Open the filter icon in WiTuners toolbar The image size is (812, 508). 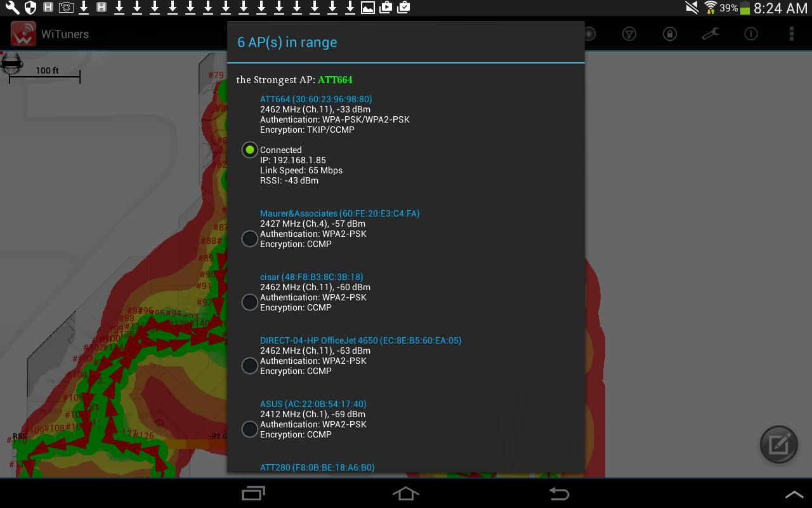coord(629,34)
